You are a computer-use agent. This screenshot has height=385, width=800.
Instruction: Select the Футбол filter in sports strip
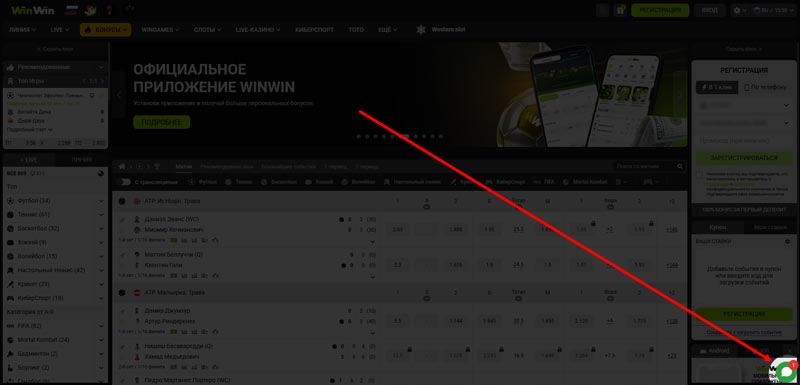tap(203, 182)
